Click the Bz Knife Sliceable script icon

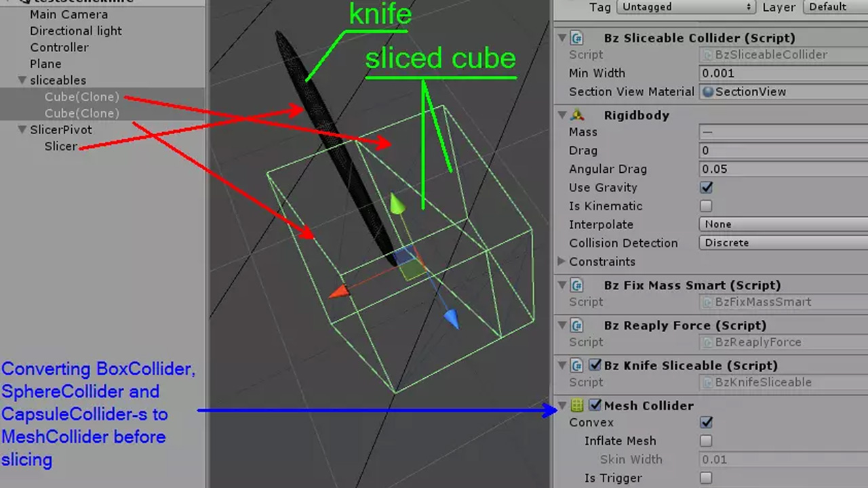point(577,365)
